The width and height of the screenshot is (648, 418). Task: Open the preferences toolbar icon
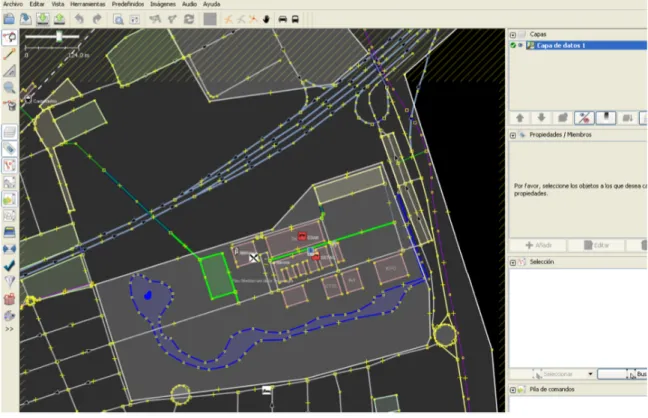(135, 19)
